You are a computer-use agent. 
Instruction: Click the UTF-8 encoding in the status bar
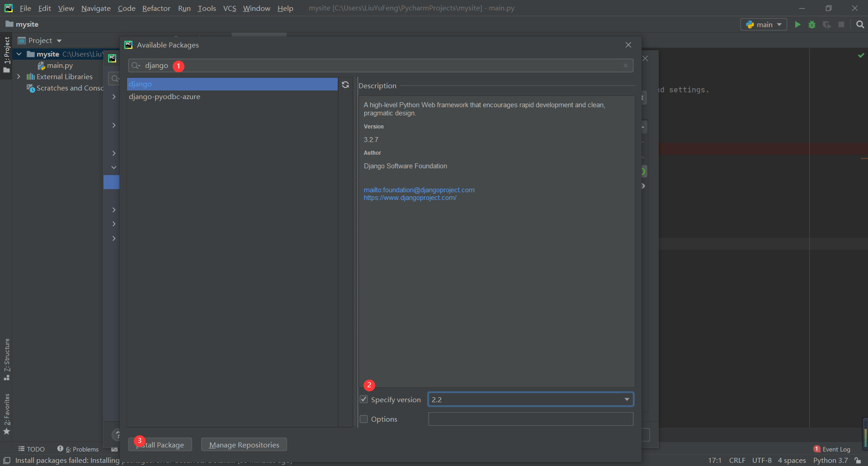(x=762, y=461)
